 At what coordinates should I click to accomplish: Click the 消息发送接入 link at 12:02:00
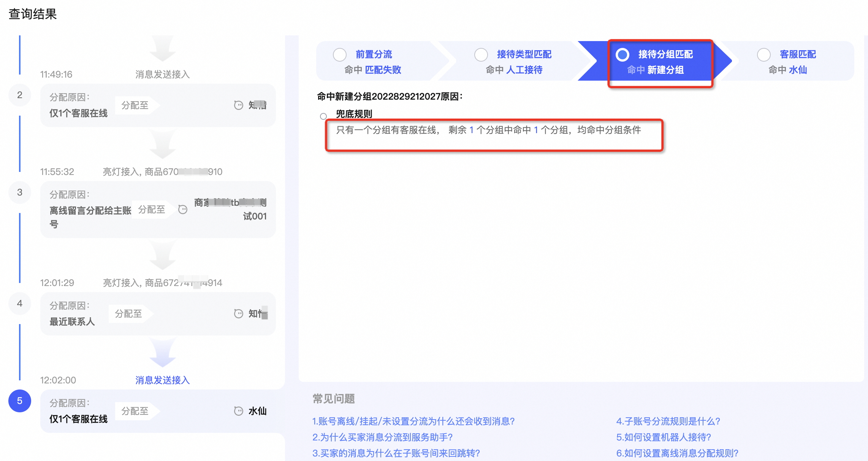click(163, 380)
